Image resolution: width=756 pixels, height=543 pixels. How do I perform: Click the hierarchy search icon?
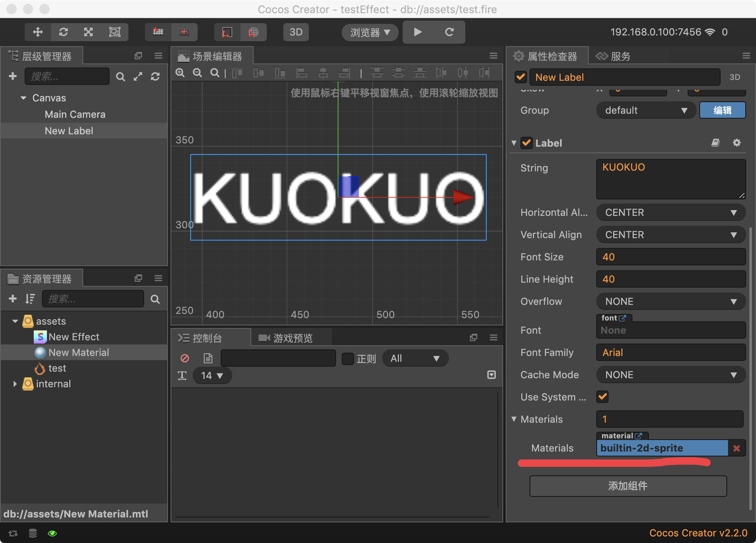click(x=120, y=77)
